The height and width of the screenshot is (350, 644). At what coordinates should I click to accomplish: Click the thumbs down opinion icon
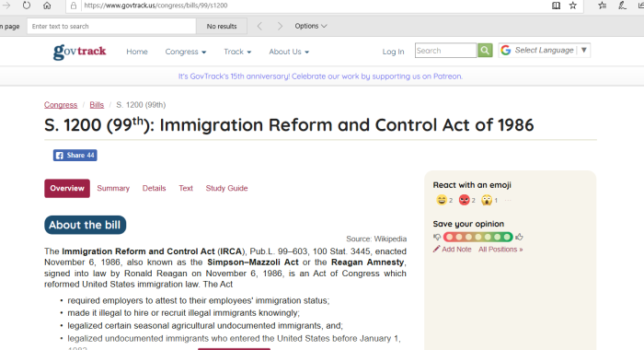point(437,237)
